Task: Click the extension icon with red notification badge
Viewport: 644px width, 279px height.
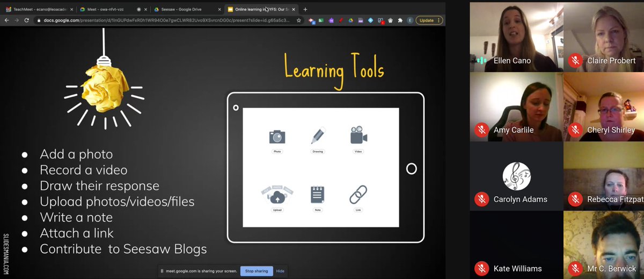Action: point(381,21)
